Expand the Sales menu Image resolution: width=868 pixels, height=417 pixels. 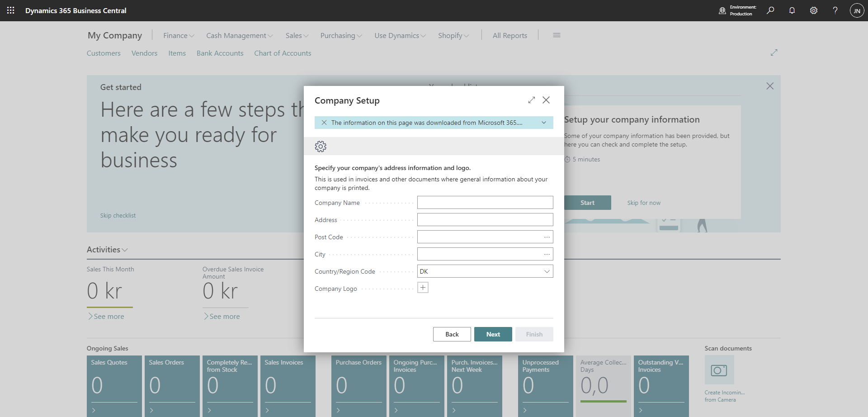pyautogui.click(x=297, y=35)
